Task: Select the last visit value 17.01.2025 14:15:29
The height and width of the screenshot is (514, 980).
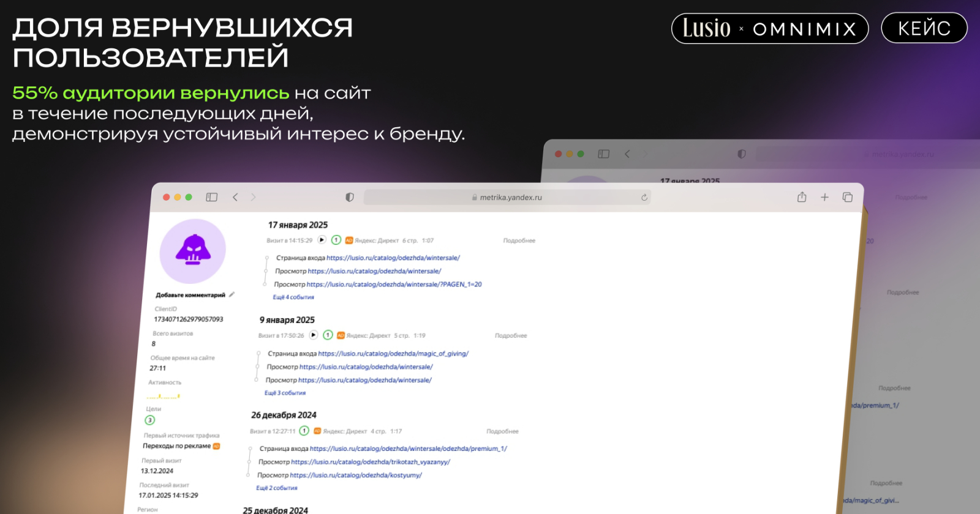Action: coord(168,496)
